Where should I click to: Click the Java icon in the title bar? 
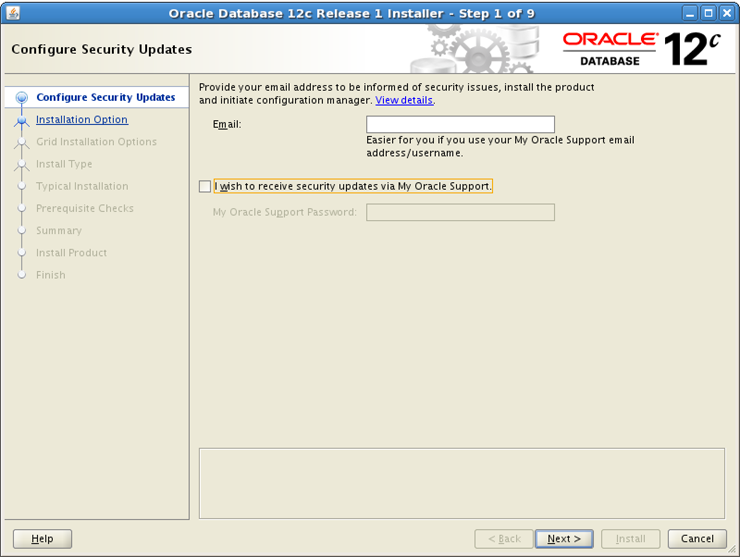pyautogui.click(x=13, y=13)
